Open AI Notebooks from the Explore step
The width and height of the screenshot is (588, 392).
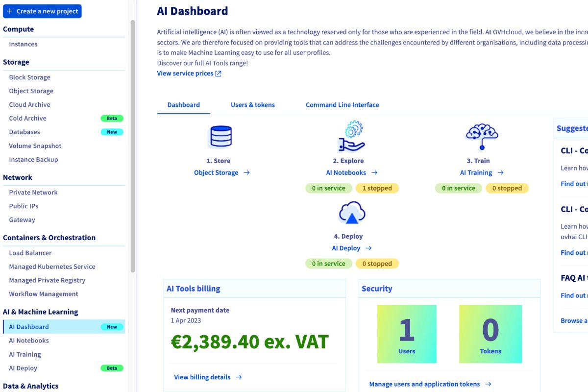(346, 172)
